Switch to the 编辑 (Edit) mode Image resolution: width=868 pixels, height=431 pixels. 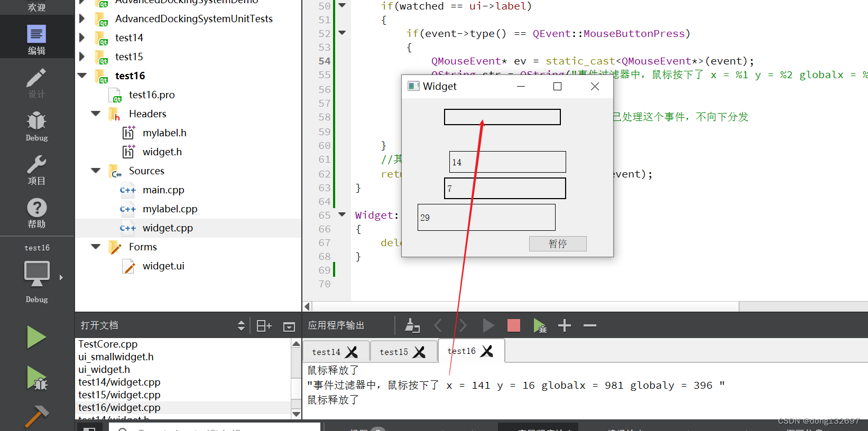(x=36, y=40)
